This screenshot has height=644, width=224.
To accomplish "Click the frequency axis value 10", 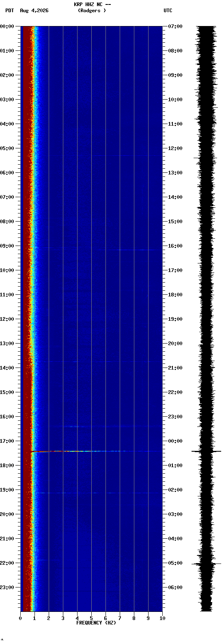I will tap(162, 618).
